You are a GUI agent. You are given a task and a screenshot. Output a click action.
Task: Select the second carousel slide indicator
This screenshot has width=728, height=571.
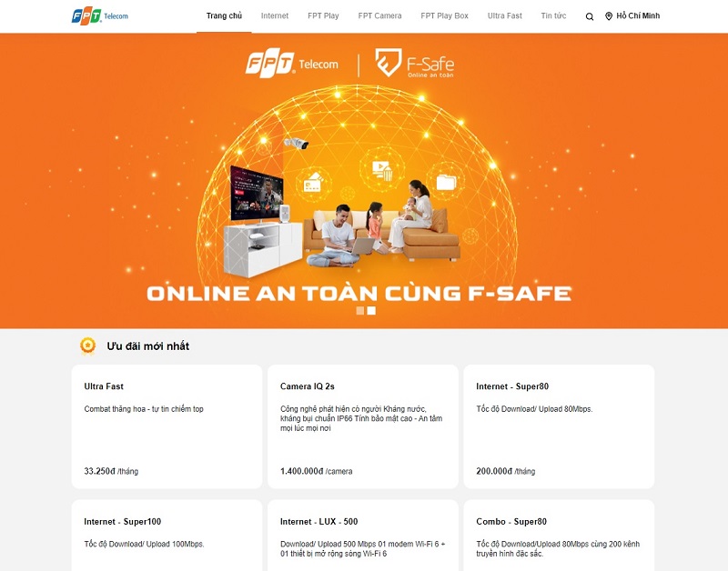tap(371, 310)
